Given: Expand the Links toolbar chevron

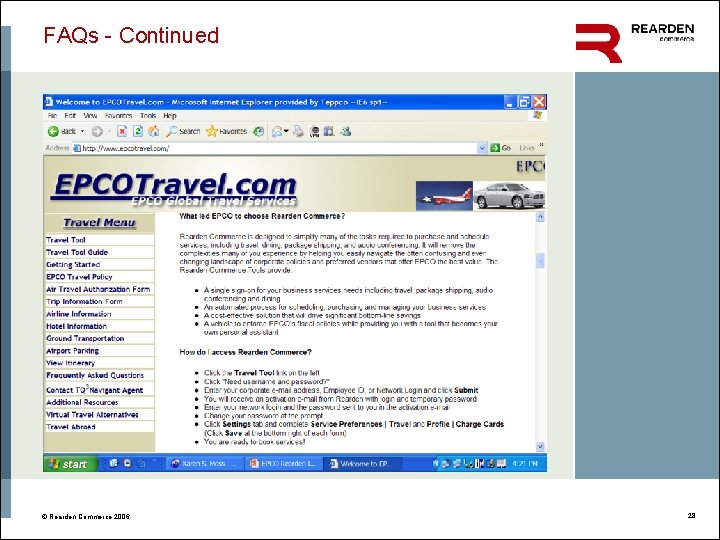Looking at the screenshot, I should pyautogui.click(x=541, y=146).
